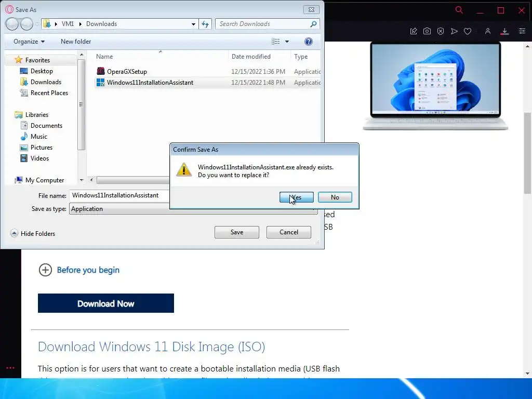Click New folder in toolbar
Image resolution: width=532 pixels, height=399 pixels.
click(x=76, y=42)
